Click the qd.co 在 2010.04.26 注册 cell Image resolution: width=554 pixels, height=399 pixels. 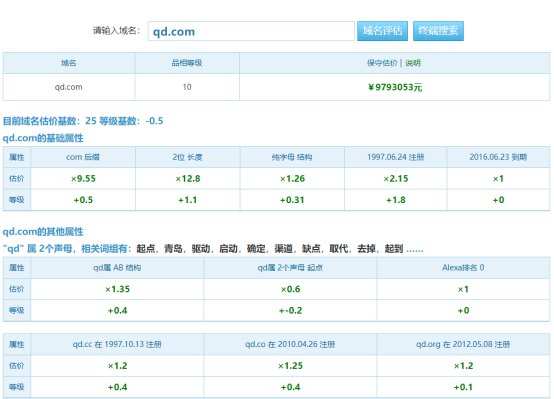[290, 344]
